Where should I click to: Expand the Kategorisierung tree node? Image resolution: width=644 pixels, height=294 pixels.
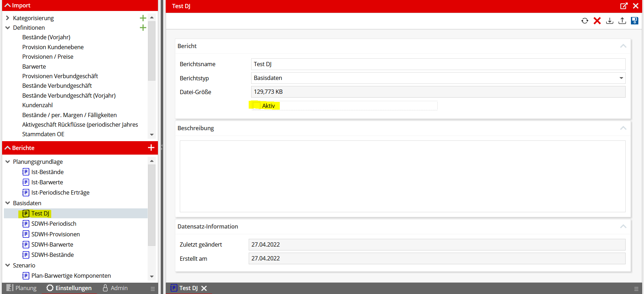pos(7,18)
